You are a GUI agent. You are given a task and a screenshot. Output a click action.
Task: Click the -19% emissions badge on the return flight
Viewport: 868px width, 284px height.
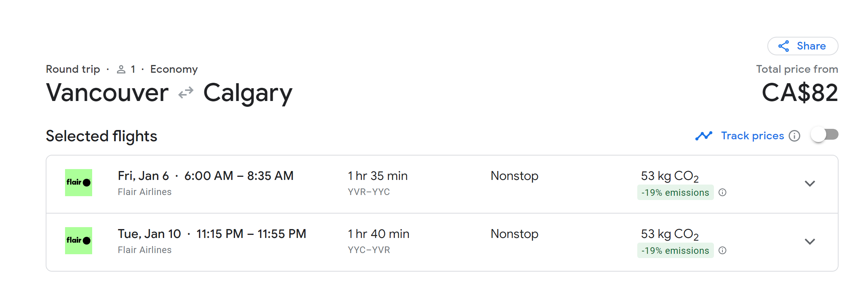[675, 251]
